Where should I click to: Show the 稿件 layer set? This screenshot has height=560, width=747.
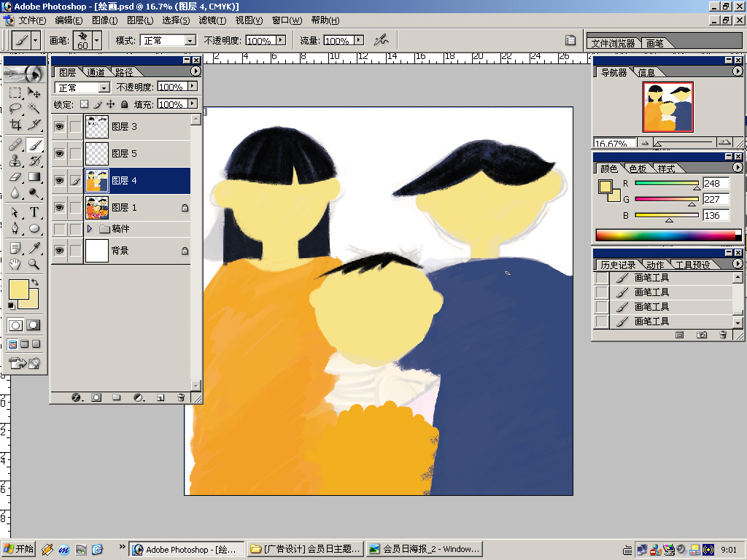tap(59, 229)
